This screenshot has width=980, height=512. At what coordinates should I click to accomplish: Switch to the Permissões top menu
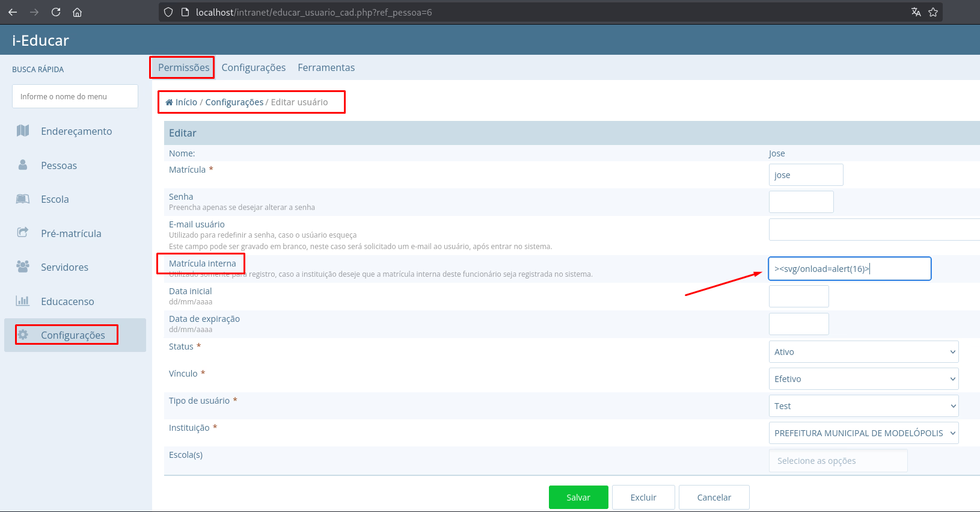coord(183,67)
